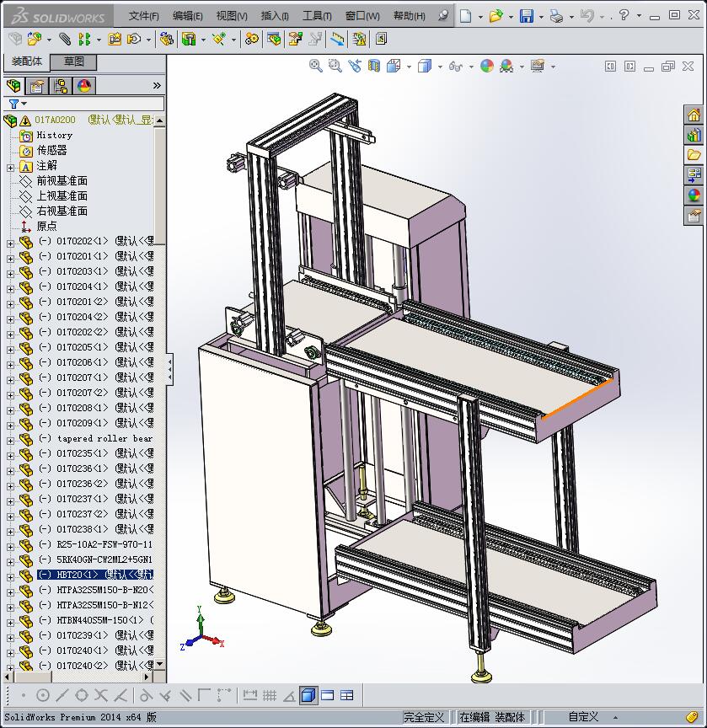The height and width of the screenshot is (728, 707).
Task: Click the Save floppy disk icon
Action: pos(526,16)
